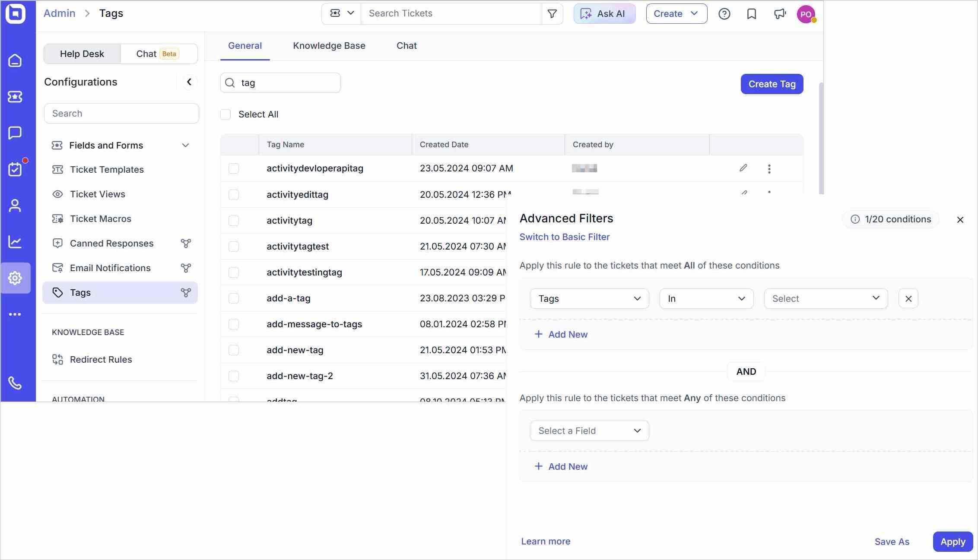Click the Apply button
Screen dimensions: 978x560
click(x=953, y=542)
